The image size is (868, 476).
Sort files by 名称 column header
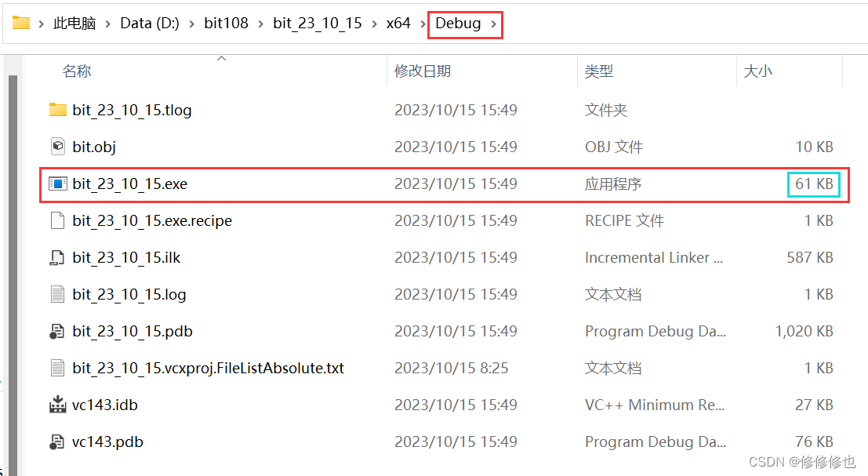point(77,71)
